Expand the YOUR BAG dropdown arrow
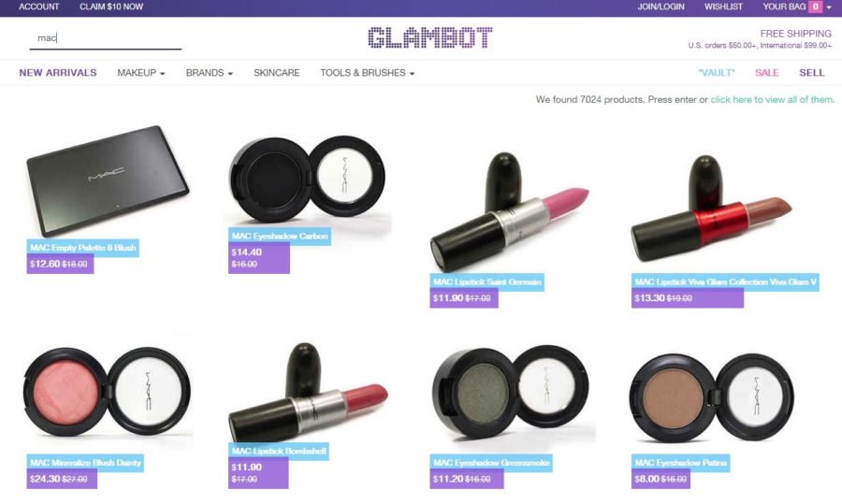 pos(829,7)
